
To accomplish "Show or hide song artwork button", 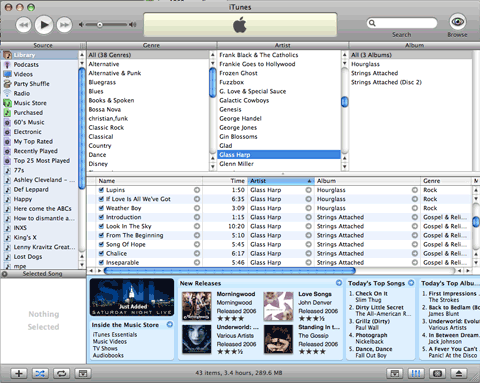I will 83,373.
